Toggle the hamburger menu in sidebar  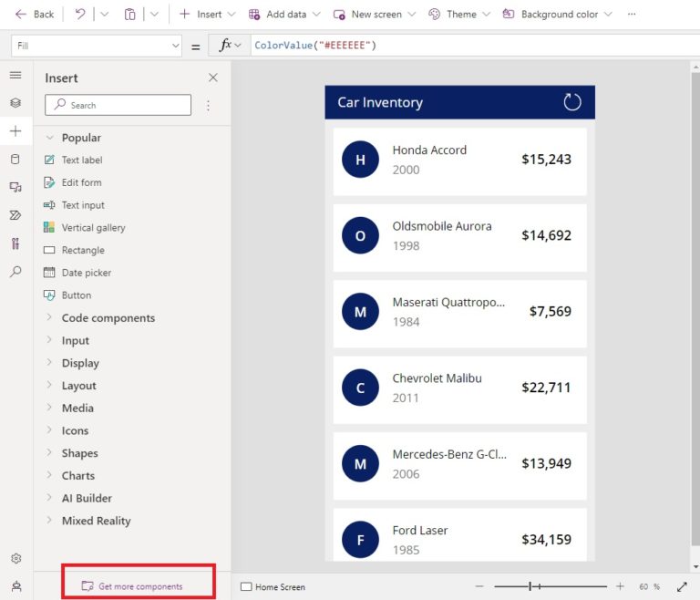(15, 75)
